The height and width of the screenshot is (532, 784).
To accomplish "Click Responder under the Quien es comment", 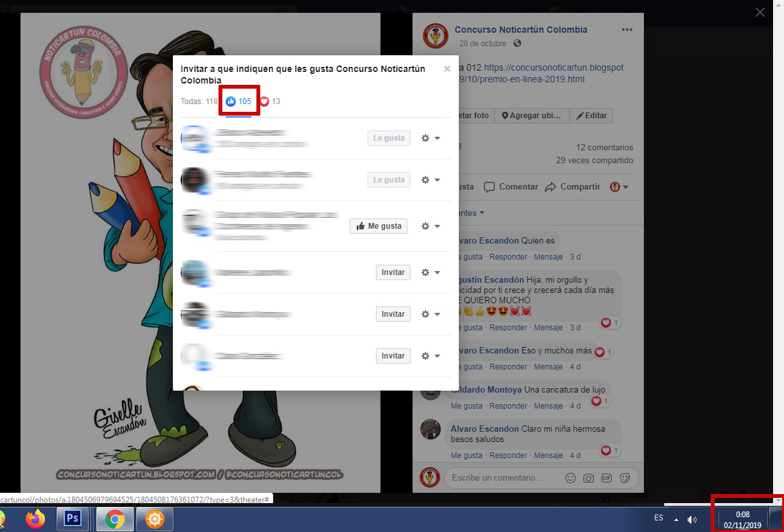I will click(508, 257).
